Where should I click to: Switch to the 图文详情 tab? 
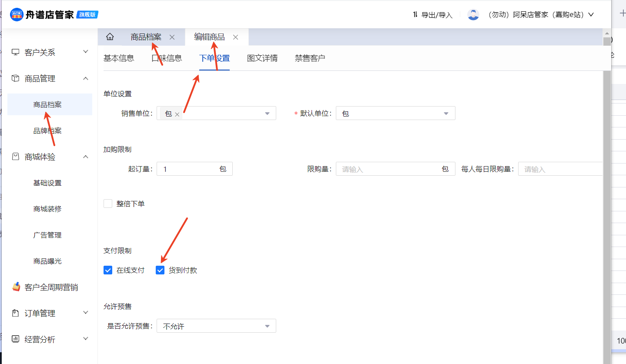point(262,58)
